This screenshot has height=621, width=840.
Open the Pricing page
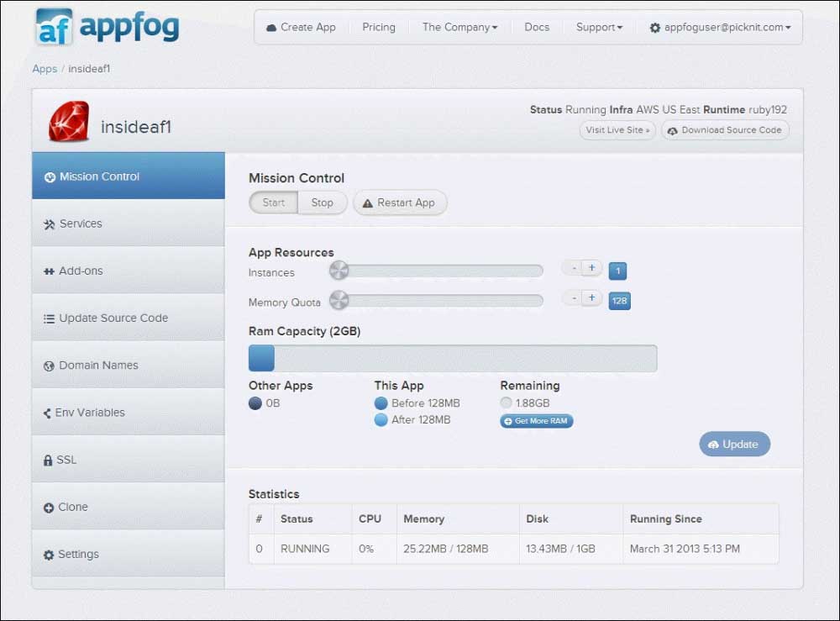[379, 27]
